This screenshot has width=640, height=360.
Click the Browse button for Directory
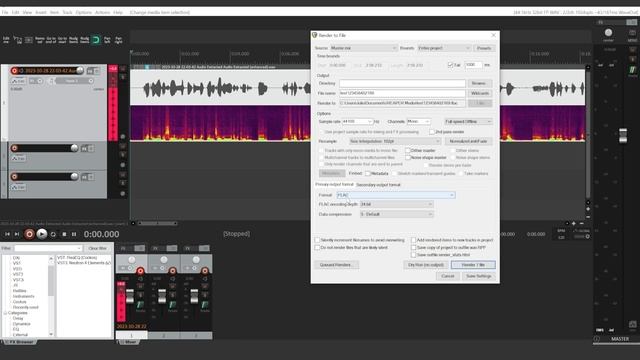[479, 83]
